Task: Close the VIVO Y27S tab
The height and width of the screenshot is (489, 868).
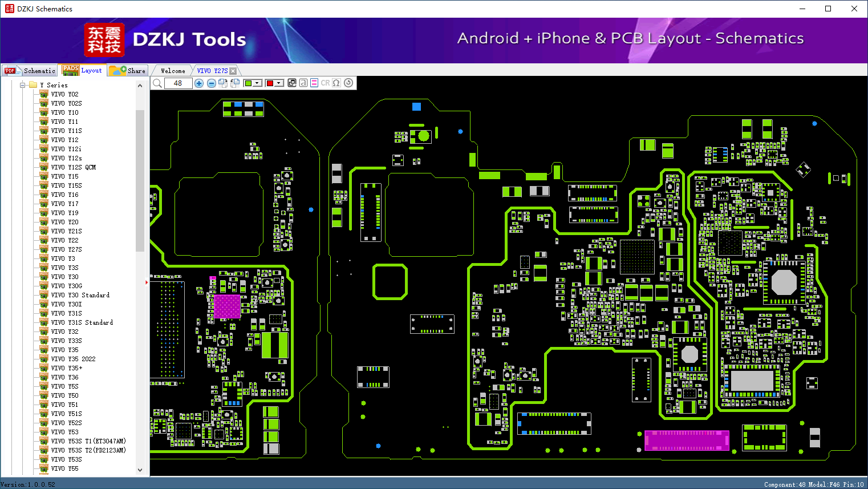Action: click(x=233, y=71)
